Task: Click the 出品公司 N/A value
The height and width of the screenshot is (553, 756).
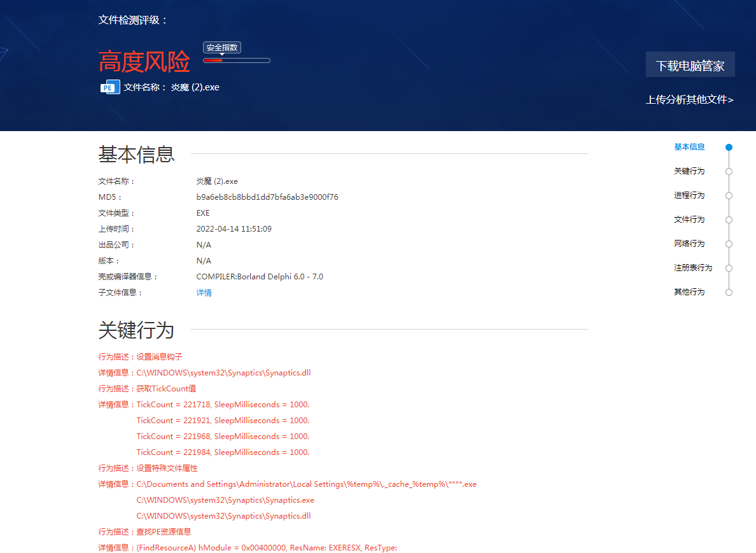Action: point(204,245)
